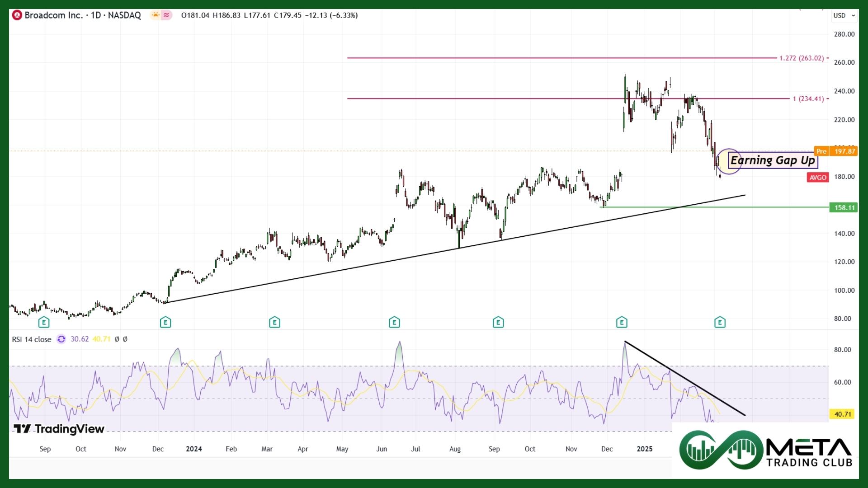Click the 240.00 price axis label
This screenshot has height=488, width=868.
pos(844,91)
